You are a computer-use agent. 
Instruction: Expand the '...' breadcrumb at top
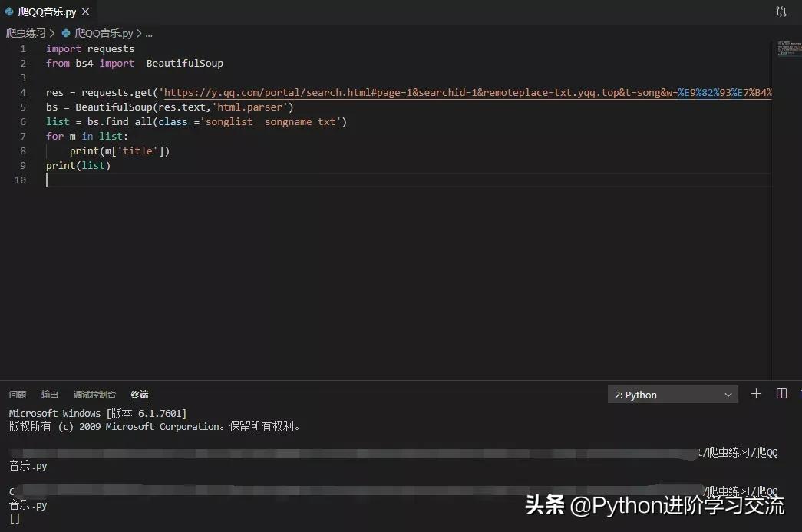(149, 33)
